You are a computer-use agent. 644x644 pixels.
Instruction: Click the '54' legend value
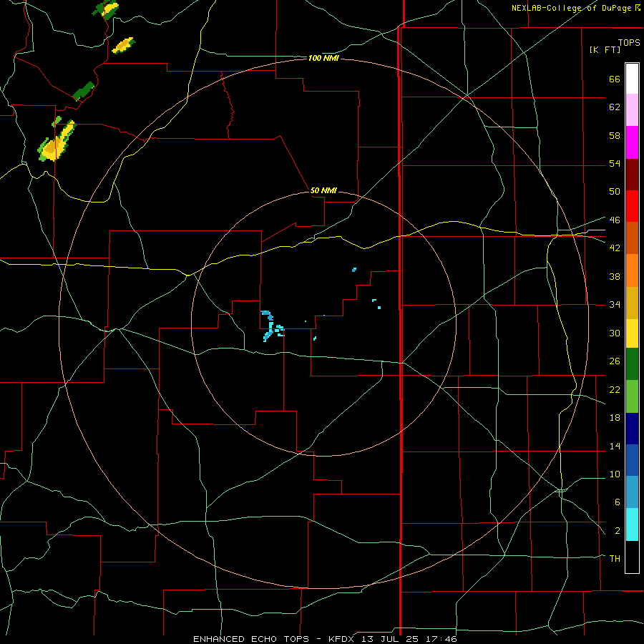615,163
